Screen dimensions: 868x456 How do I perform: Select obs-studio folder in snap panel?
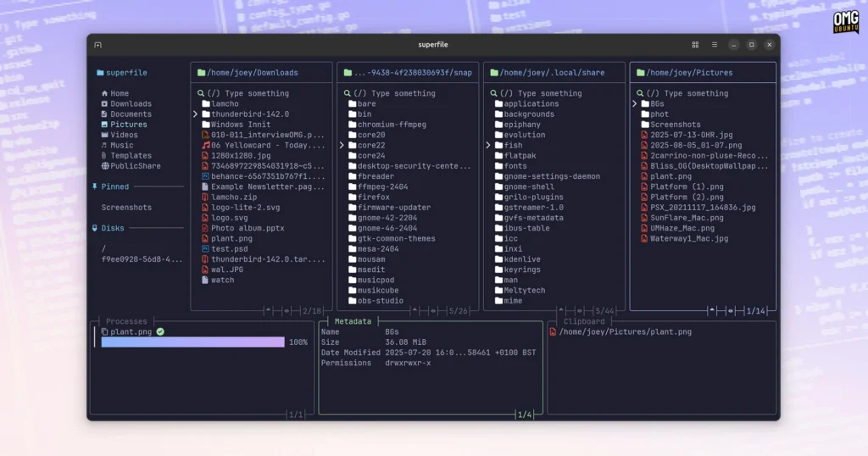(x=376, y=301)
